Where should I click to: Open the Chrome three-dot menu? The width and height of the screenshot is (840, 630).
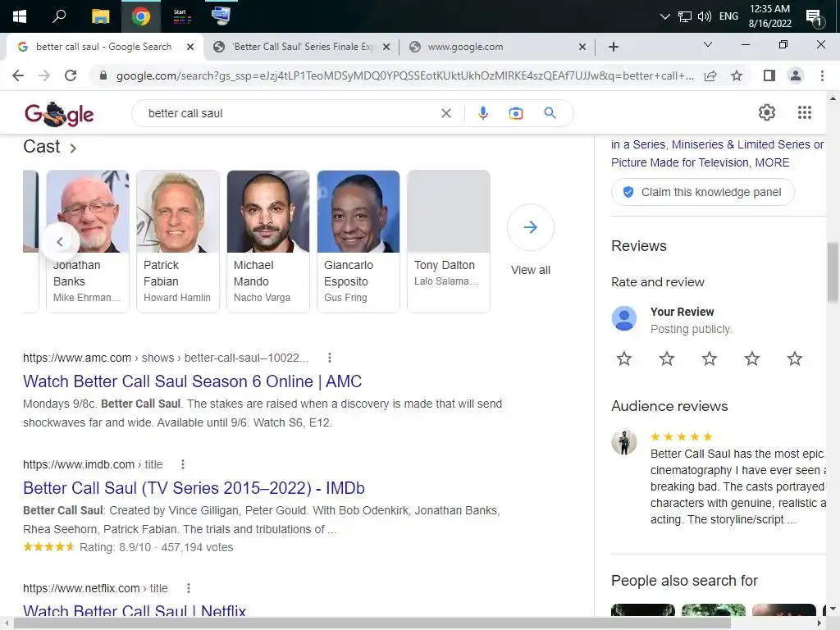coord(822,75)
